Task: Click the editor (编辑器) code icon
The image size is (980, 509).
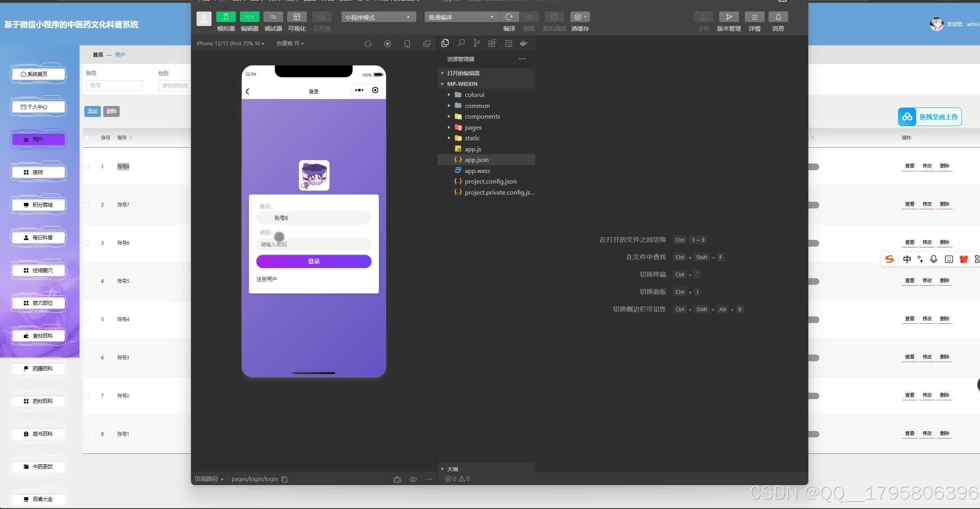Action: pos(249,17)
